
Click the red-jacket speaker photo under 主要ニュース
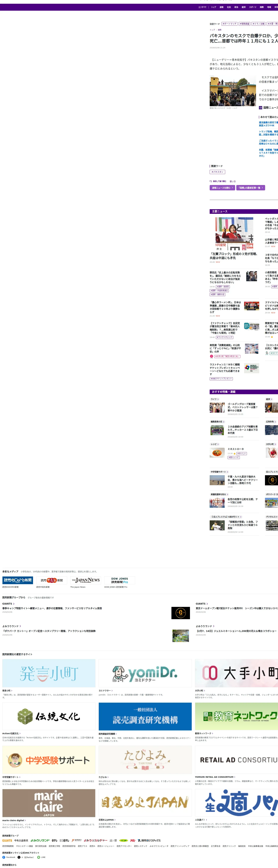pos(234,233)
